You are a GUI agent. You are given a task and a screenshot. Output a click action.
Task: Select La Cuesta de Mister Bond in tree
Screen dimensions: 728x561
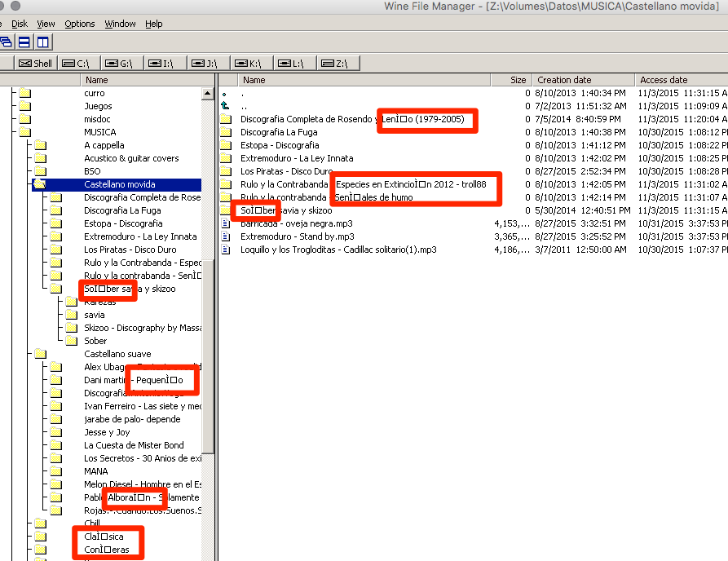click(x=135, y=445)
